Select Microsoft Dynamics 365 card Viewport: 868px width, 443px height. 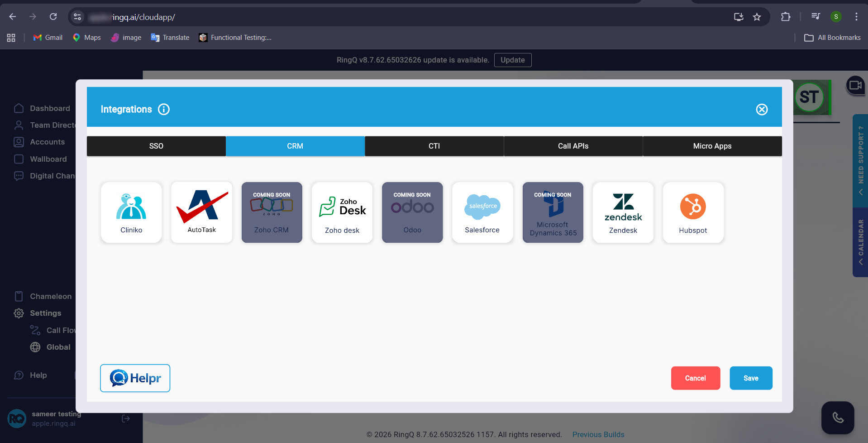pos(553,212)
